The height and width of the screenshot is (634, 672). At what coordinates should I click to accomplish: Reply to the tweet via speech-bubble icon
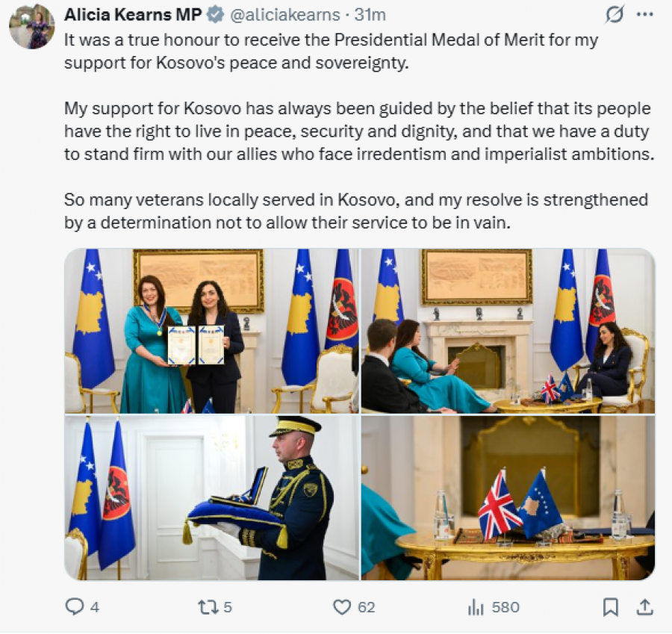pyautogui.click(x=75, y=607)
